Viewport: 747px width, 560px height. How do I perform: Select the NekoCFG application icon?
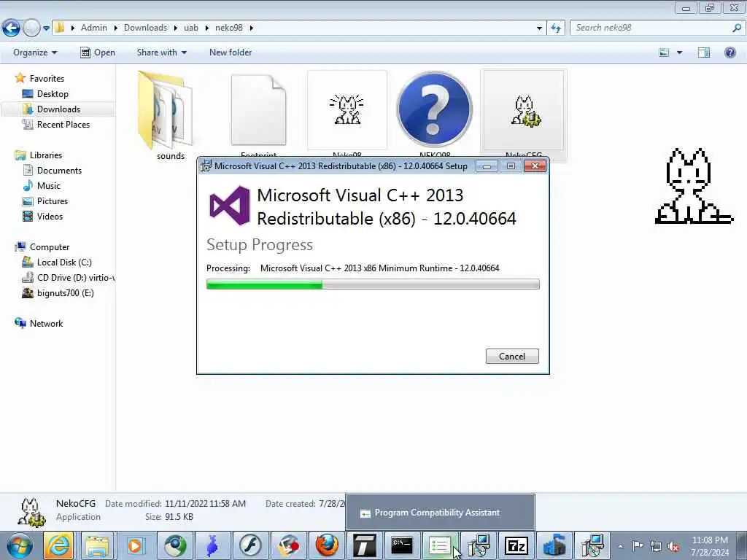point(524,111)
